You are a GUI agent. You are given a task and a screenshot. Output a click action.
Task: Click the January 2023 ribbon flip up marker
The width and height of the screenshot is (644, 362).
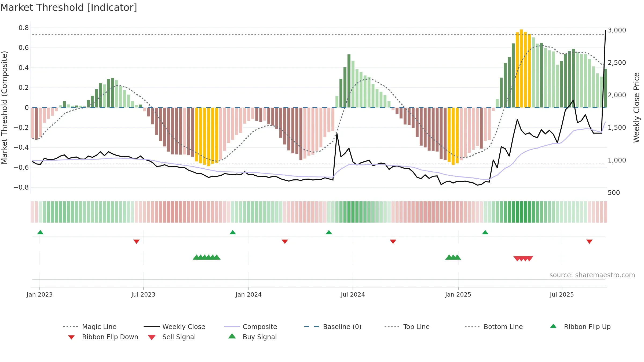coord(40,232)
